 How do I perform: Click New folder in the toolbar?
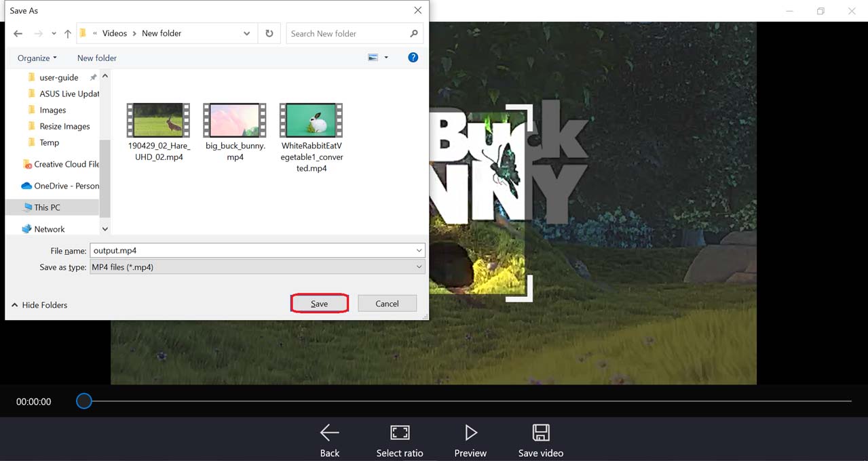point(97,58)
